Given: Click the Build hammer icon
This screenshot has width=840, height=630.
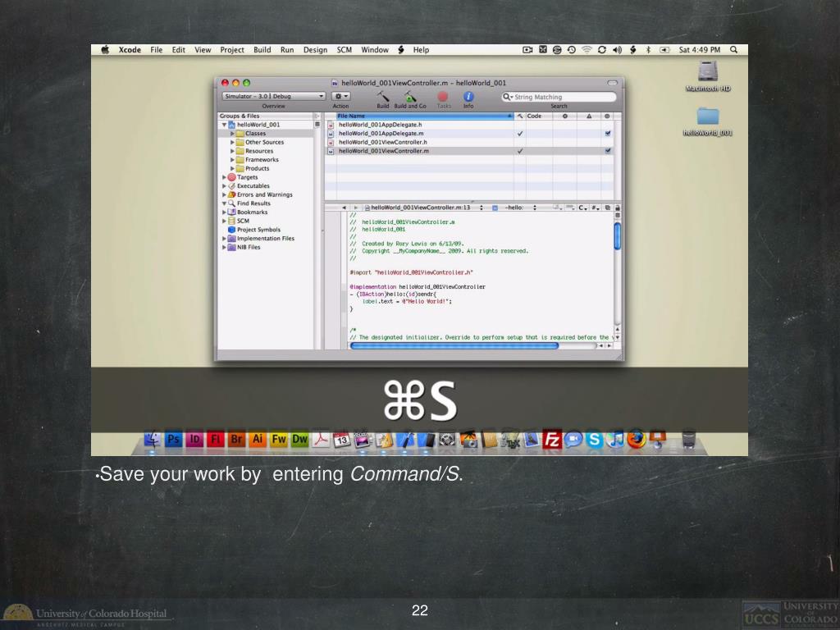Looking at the screenshot, I should pos(382,97).
